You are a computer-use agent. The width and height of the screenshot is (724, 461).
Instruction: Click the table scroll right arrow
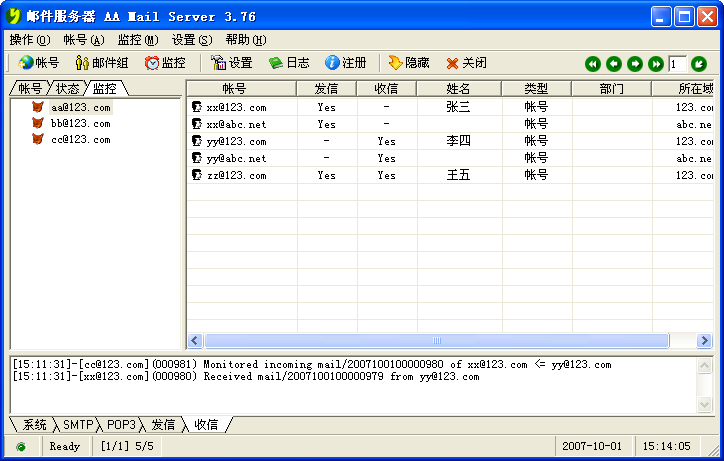point(705,341)
